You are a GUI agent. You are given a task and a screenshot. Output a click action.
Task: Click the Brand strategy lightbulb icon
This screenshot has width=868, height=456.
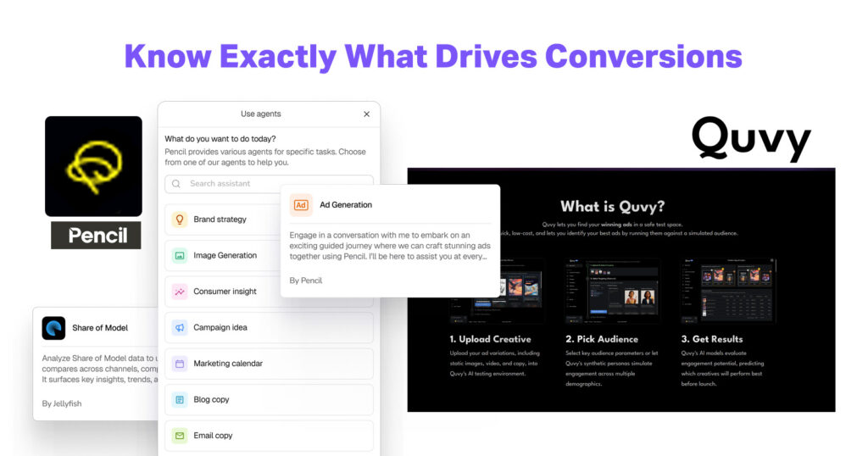coord(180,220)
